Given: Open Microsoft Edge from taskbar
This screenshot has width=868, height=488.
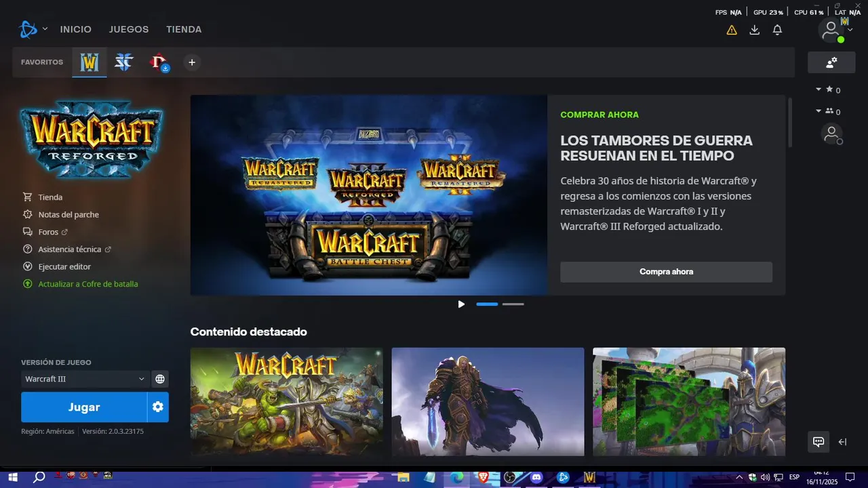Looking at the screenshot, I should tap(457, 478).
